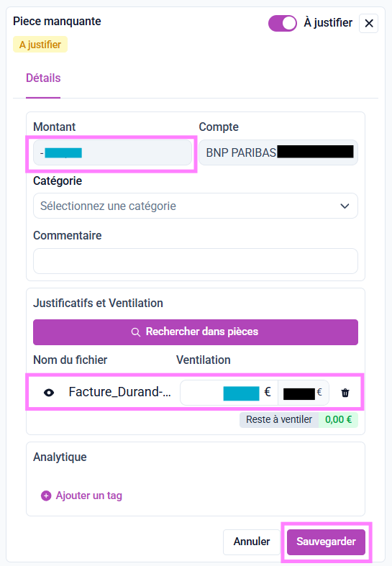Focus the Commentaire text field

pyautogui.click(x=195, y=261)
